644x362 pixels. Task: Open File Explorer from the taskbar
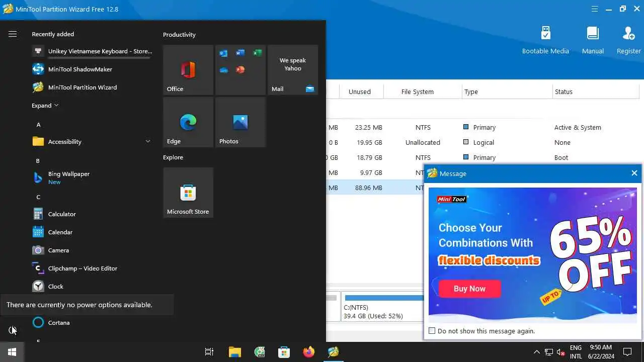[x=234, y=352]
